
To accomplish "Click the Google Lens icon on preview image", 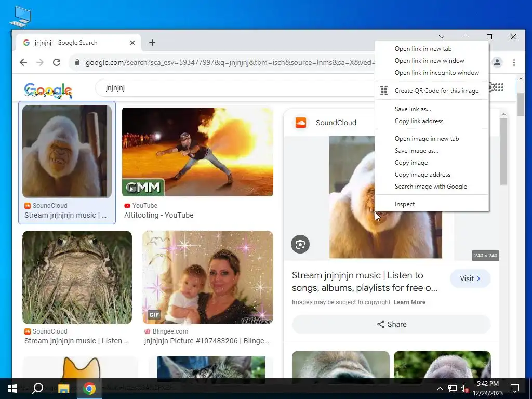I will pos(300,244).
